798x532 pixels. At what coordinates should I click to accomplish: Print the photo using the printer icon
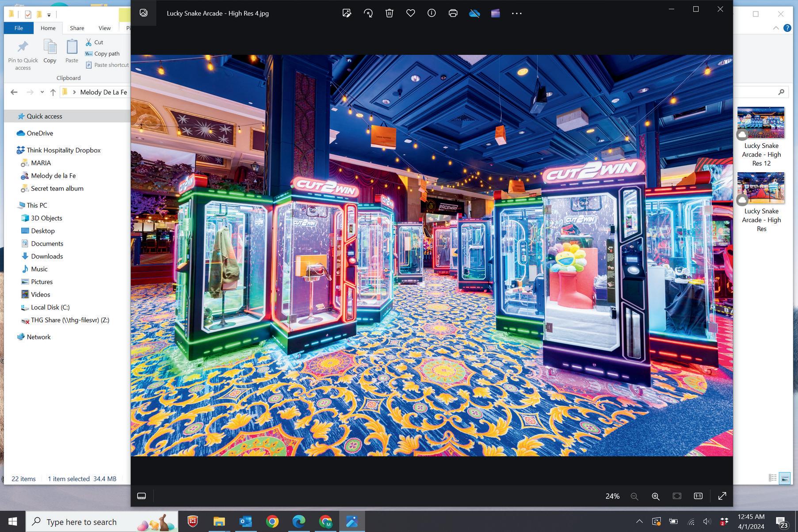453,13
